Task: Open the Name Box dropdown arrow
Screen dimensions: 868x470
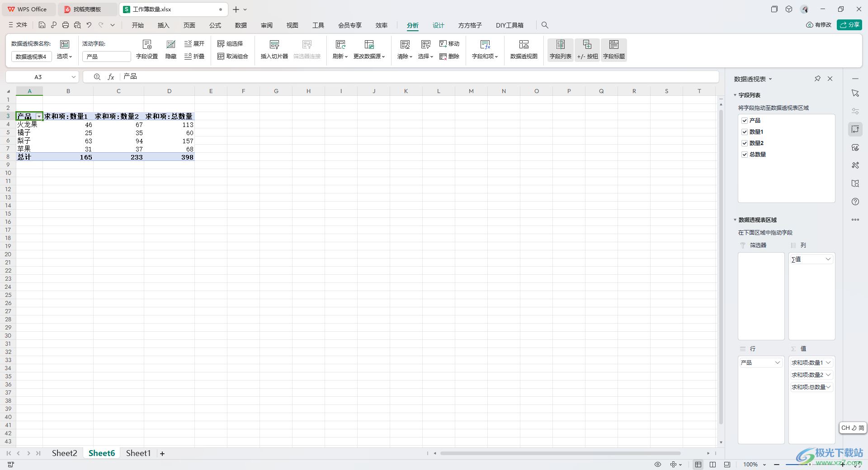Action: (73, 77)
